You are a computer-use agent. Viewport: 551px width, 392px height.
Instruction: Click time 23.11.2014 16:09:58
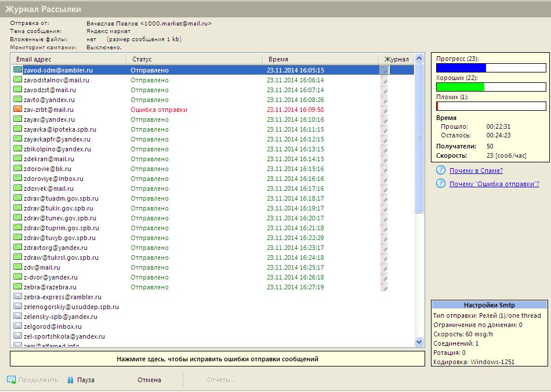tap(295, 110)
